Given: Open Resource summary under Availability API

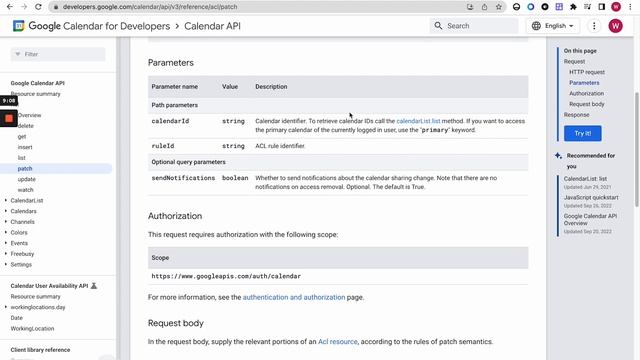Looking at the screenshot, I should (x=36, y=296).
